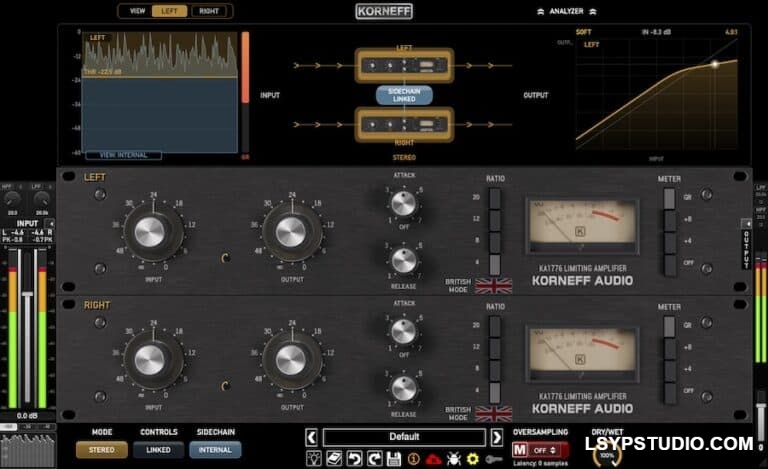Click the SOFT knee label above curve
The width and height of the screenshot is (768, 469).
tap(583, 32)
